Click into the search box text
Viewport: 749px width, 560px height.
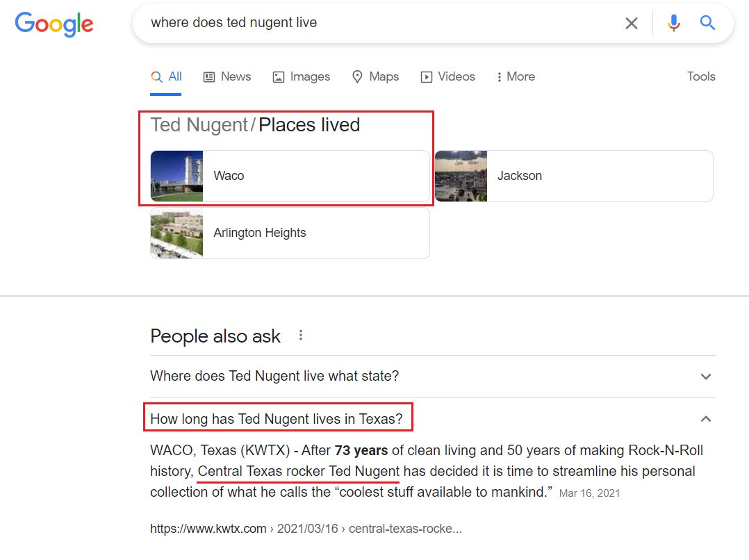[x=233, y=22]
